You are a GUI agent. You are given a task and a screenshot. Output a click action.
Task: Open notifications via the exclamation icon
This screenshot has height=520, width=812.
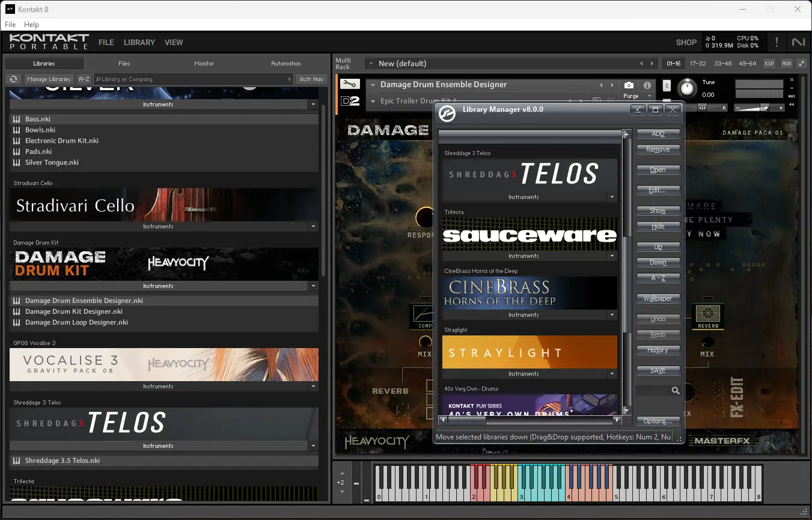(777, 42)
